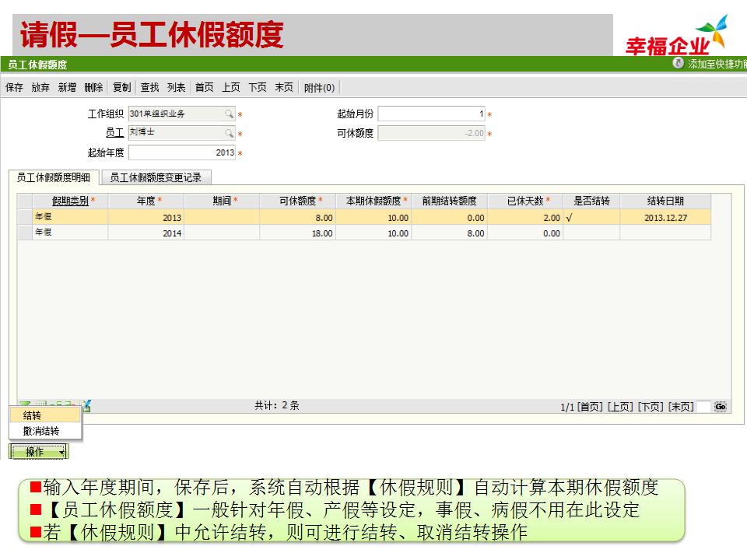Tick 是否结转 cell in the 2014 row
The image size is (747, 560).
click(591, 233)
